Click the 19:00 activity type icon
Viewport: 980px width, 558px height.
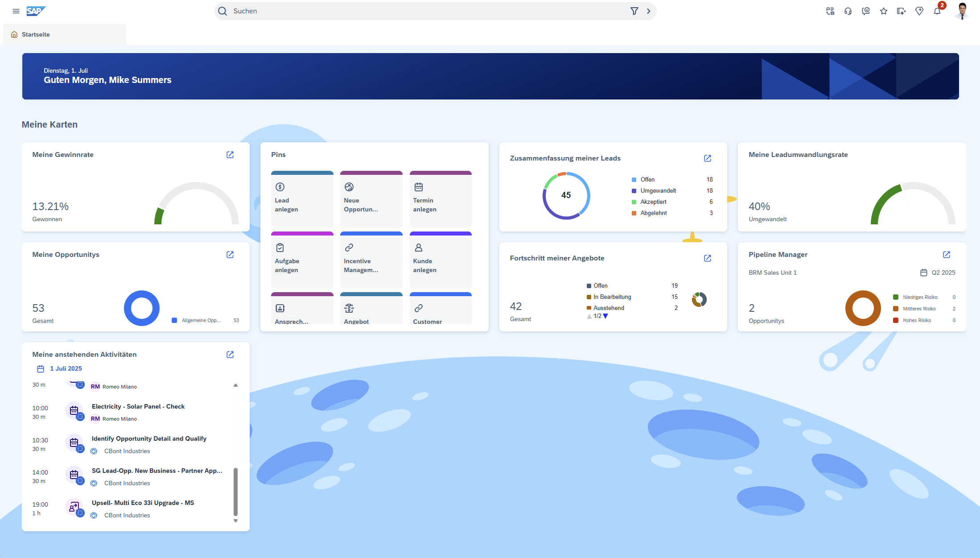click(74, 507)
